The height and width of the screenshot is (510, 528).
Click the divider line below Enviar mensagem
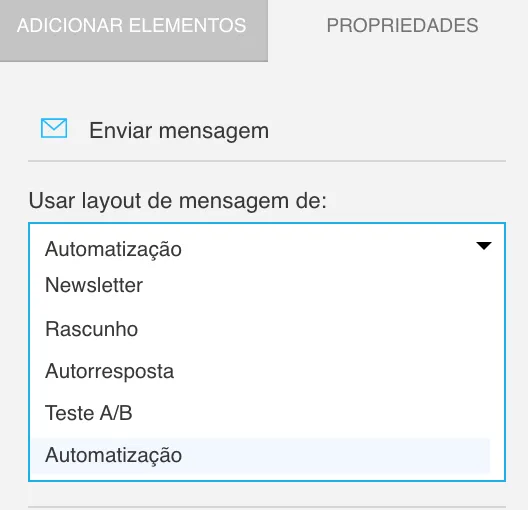(267, 161)
